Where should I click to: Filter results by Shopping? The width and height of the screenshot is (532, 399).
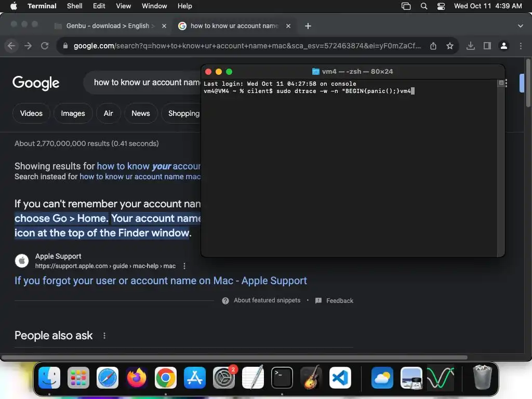pos(181,113)
